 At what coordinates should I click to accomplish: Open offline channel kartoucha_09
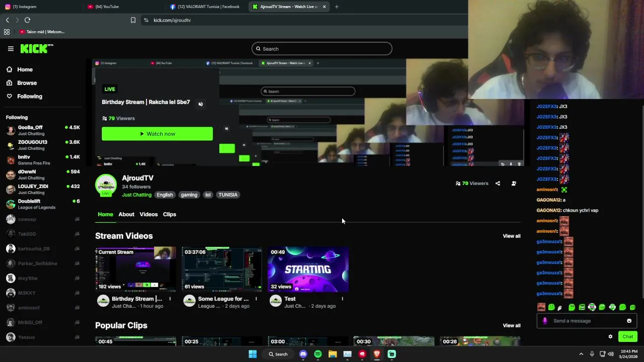click(x=43, y=248)
